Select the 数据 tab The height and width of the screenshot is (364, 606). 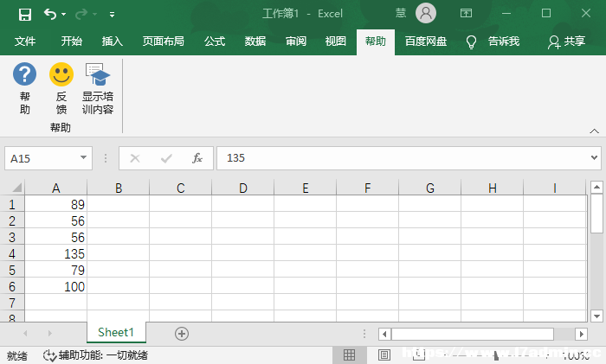click(255, 42)
